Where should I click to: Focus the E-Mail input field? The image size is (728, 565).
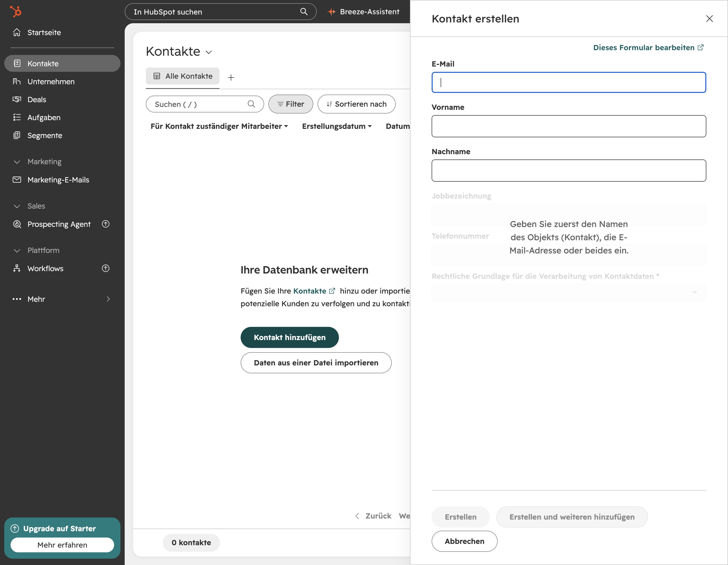pyautogui.click(x=569, y=82)
